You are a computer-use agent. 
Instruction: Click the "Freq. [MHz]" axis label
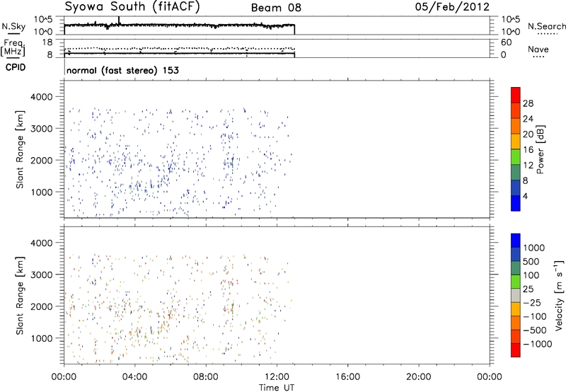[14, 48]
